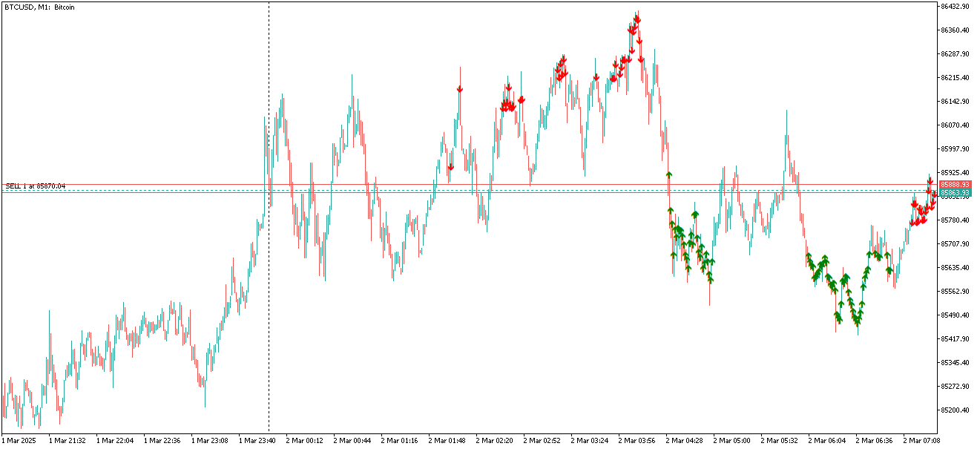The image size is (980, 449).
Task: Click the green 85863.93 bid price tag
Action: click(x=954, y=193)
